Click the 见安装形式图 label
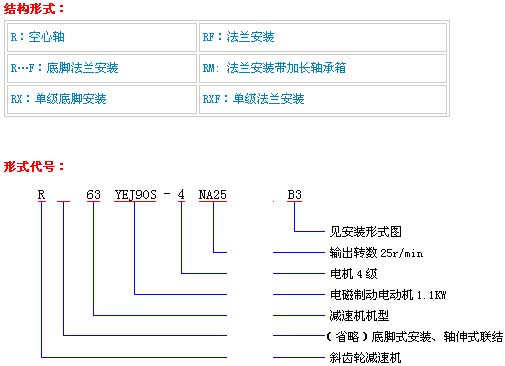 [365, 232]
